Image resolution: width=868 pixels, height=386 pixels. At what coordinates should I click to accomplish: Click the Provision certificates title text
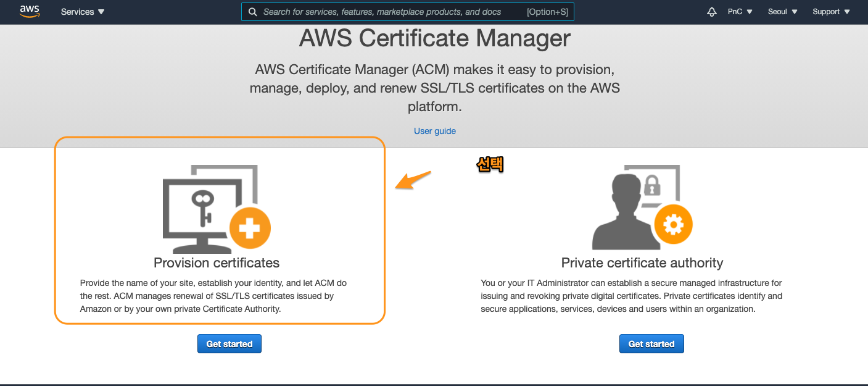point(216,262)
